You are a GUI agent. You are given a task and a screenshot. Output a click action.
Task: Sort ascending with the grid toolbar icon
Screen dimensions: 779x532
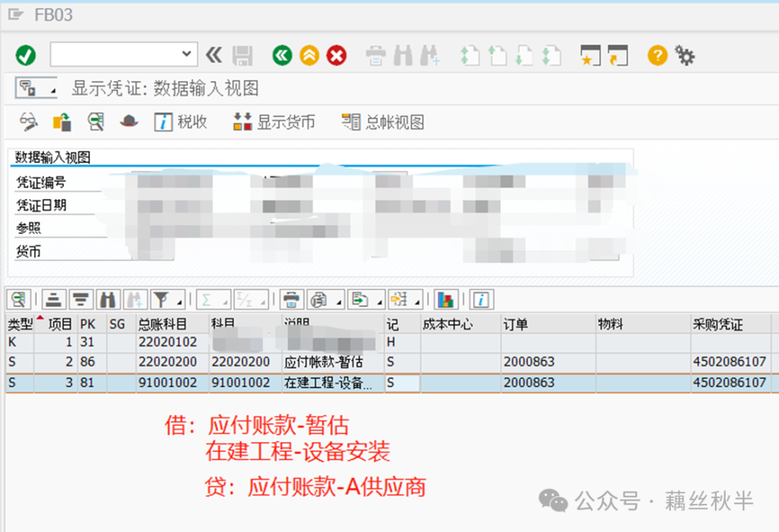coord(53,300)
